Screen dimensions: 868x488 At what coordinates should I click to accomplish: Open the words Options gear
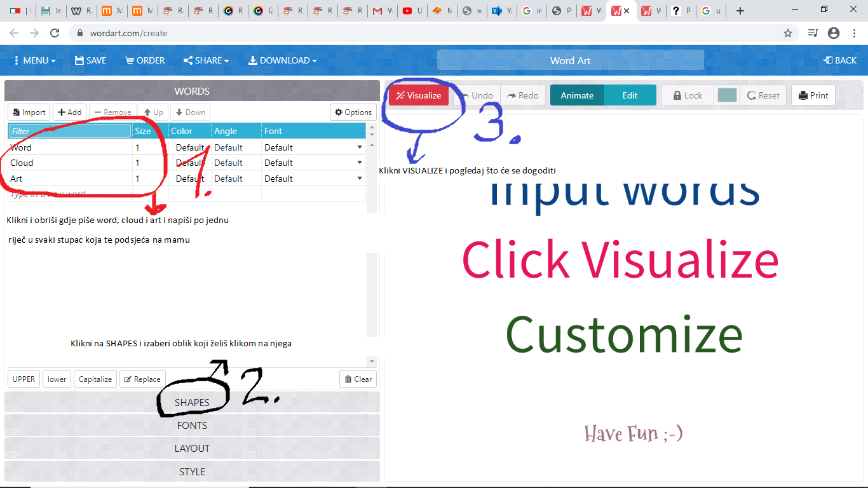[x=353, y=112]
